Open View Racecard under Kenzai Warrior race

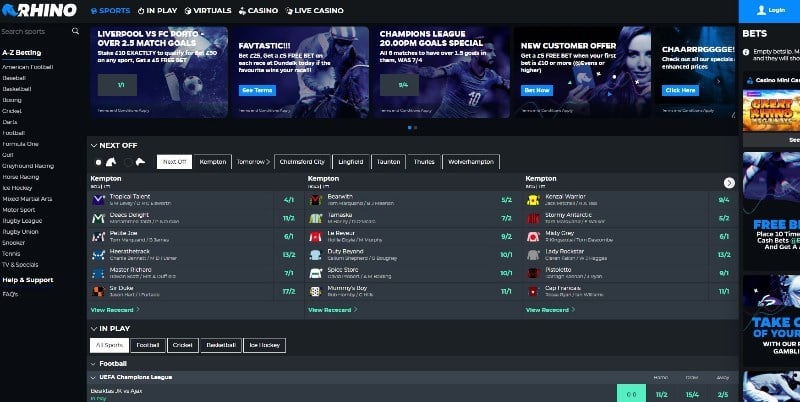[x=550, y=310]
